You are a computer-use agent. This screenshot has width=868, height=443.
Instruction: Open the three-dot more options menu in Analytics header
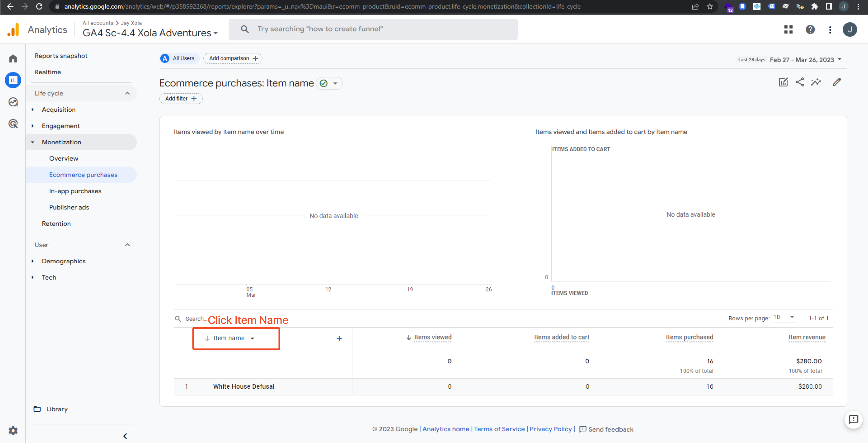click(x=830, y=30)
